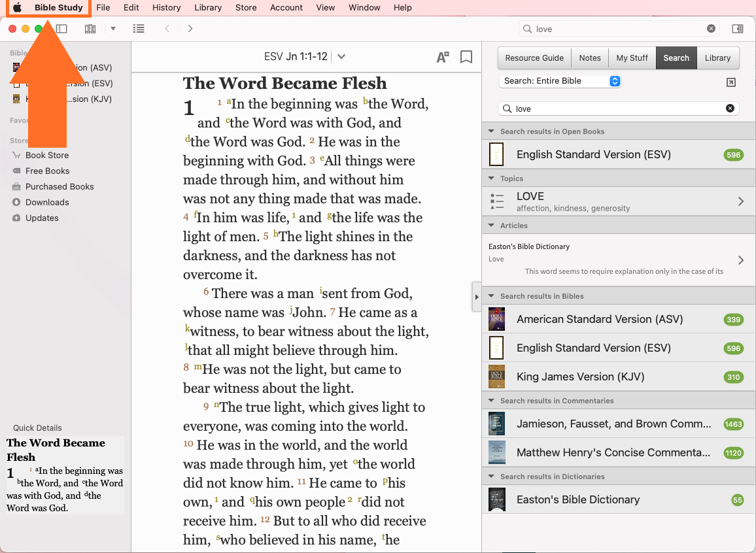Open American Standard Version (ASV) search results
756x553 pixels.
619,319
